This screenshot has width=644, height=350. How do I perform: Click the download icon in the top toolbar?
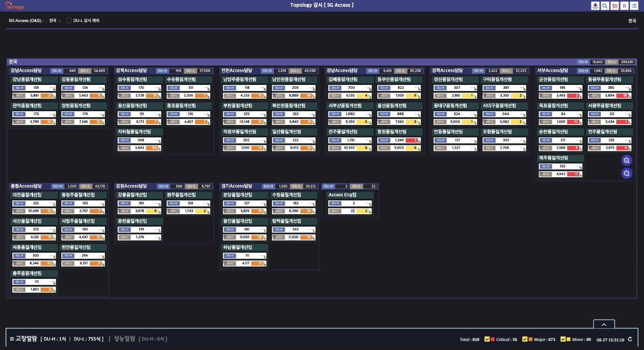tap(595, 6)
